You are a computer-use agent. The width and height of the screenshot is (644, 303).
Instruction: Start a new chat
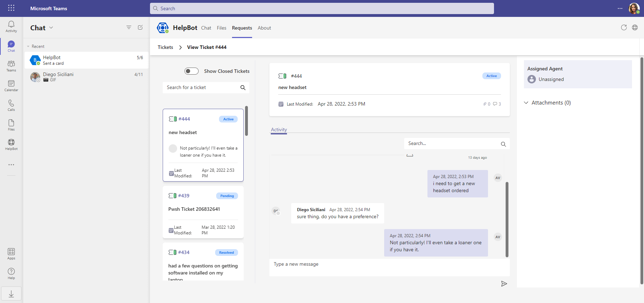coord(140,27)
